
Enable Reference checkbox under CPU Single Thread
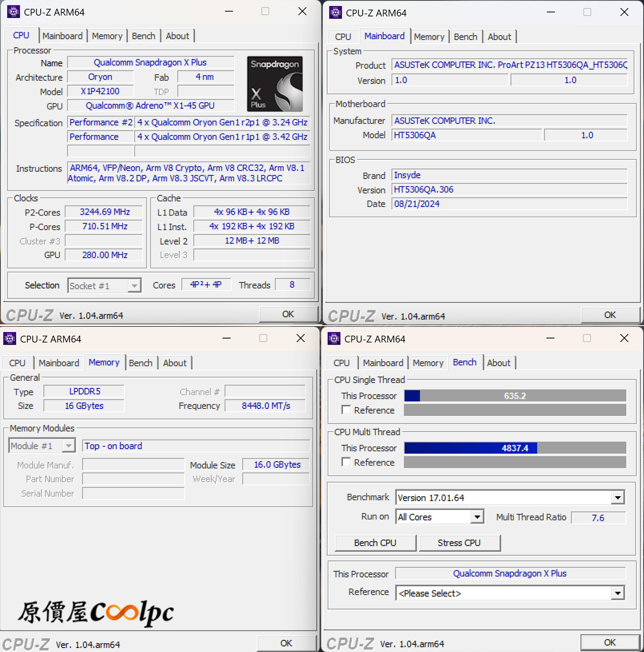[346, 410]
